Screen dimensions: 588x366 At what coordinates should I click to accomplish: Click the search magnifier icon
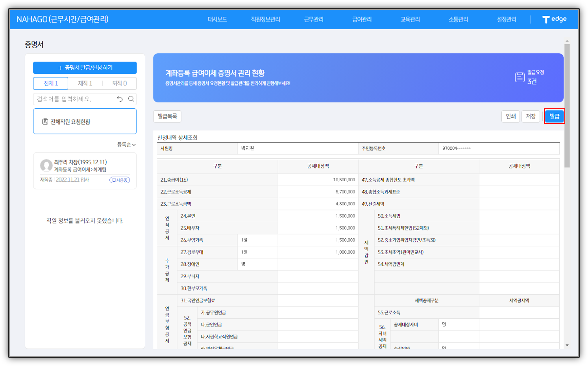[131, 99]
